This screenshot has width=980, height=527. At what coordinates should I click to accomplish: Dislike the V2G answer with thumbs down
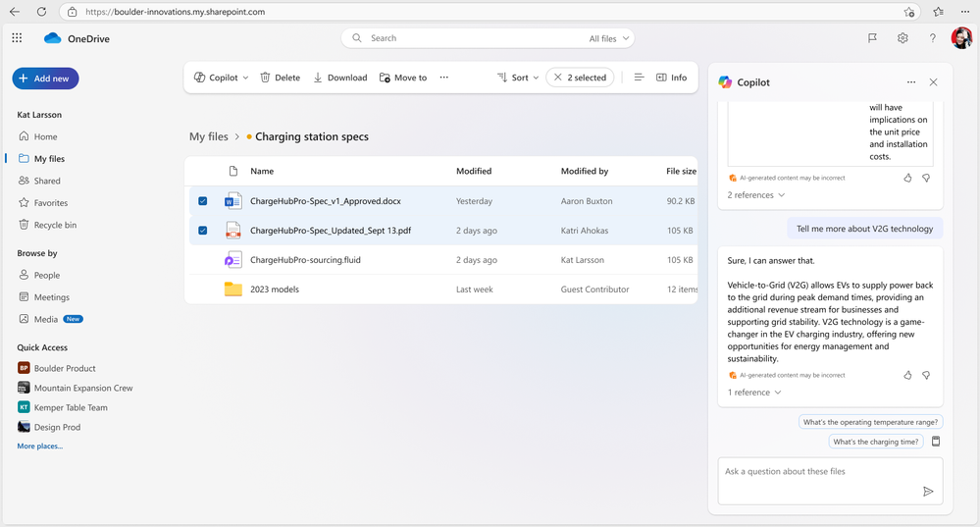(926, 375)
